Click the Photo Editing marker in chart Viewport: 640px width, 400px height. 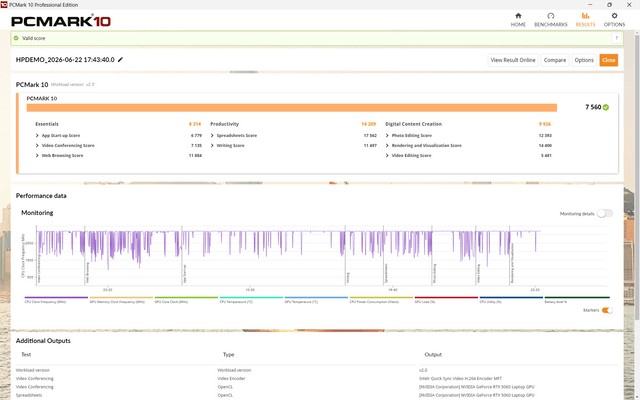[x=432, y=255]
